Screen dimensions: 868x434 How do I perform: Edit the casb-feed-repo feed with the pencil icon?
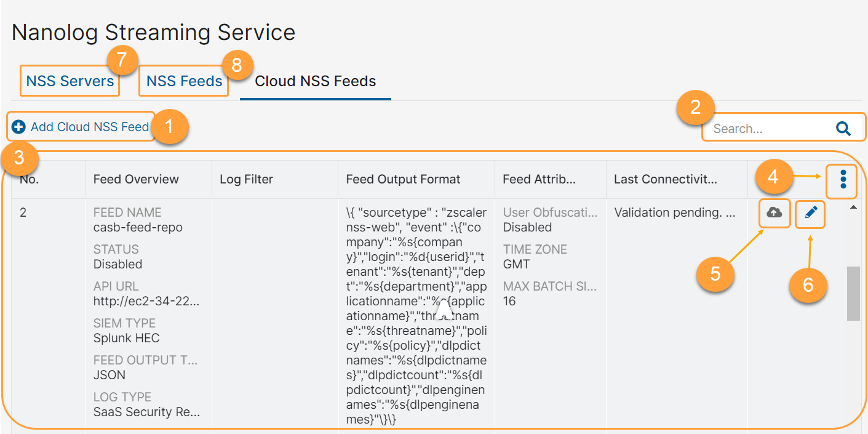tap(810, 214)
